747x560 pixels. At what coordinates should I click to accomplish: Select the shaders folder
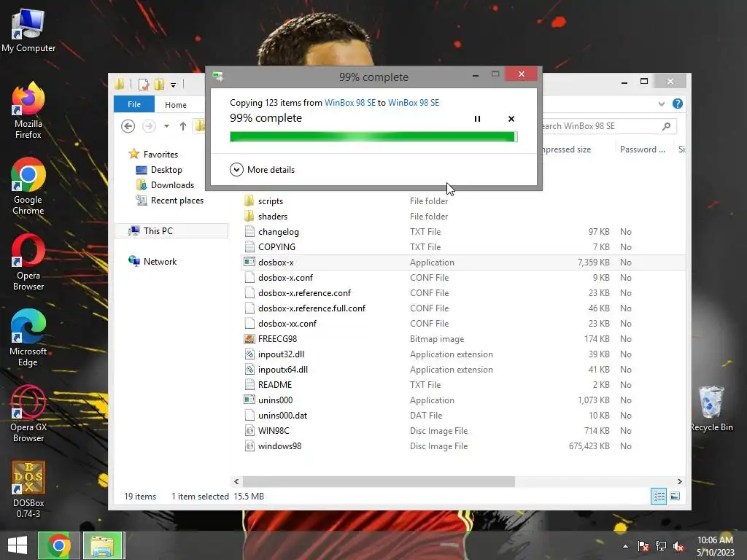(273, 217)
